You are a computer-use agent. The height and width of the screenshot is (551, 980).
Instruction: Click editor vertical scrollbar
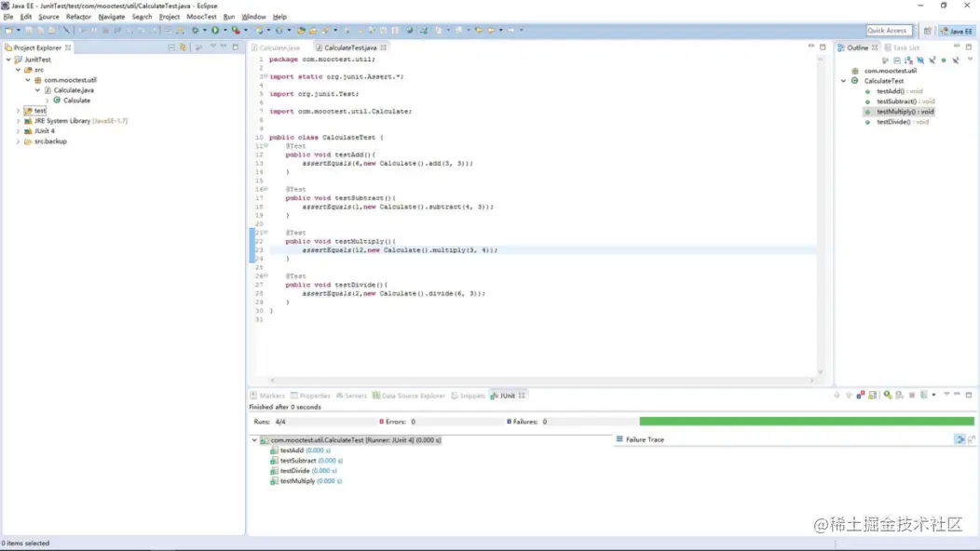click(x=820, y=216)
